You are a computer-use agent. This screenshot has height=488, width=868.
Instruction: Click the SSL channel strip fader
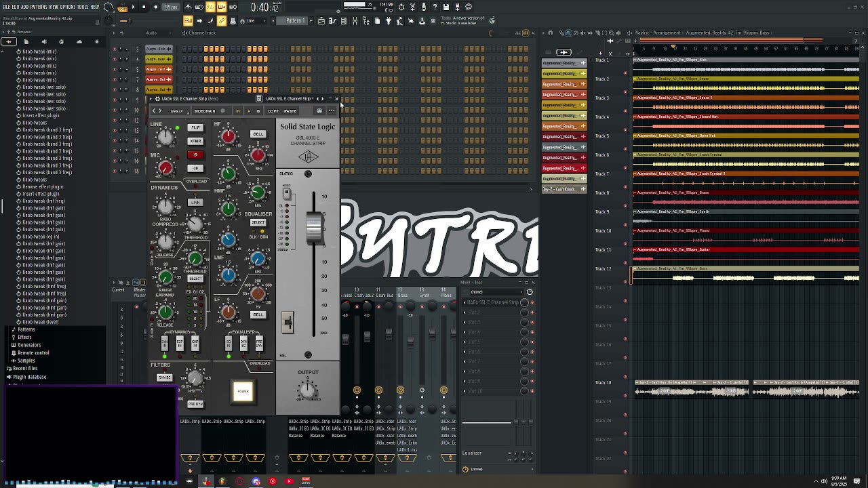pos(314,228)
